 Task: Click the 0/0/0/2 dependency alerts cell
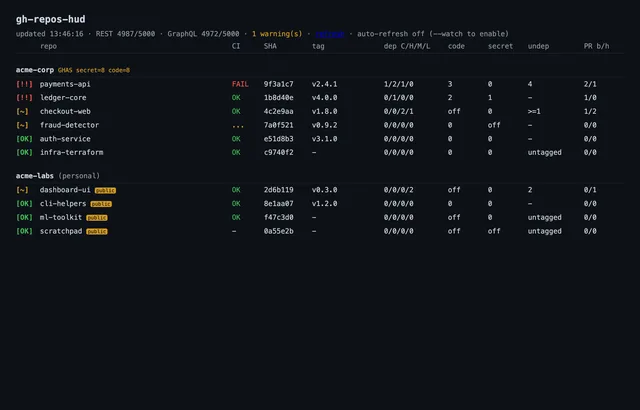[x=398, y=190]
